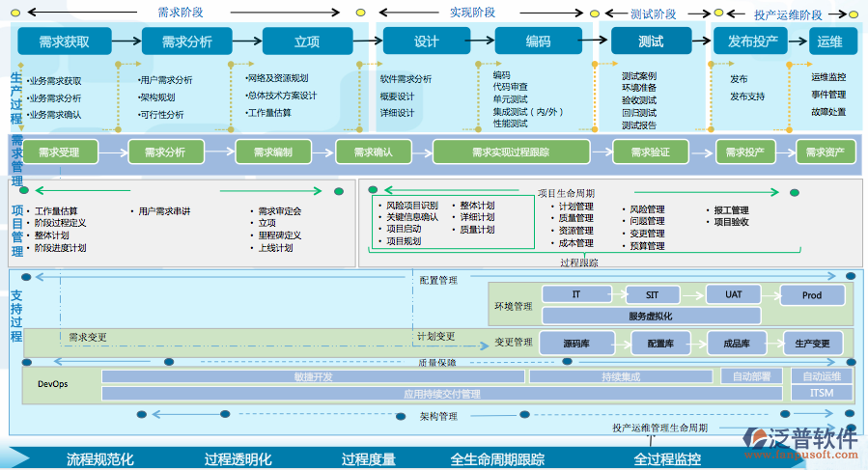Select the Prod environment box

[811, 295]
